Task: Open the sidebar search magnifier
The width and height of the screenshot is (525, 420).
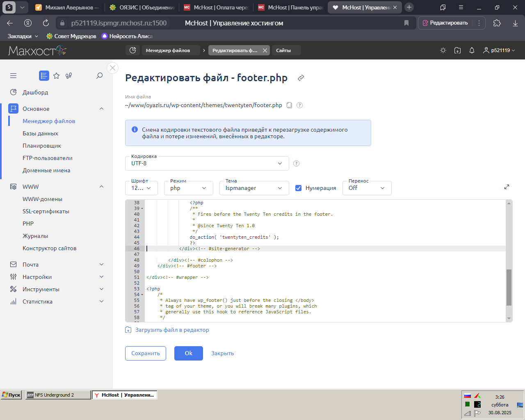Action: 99,75
